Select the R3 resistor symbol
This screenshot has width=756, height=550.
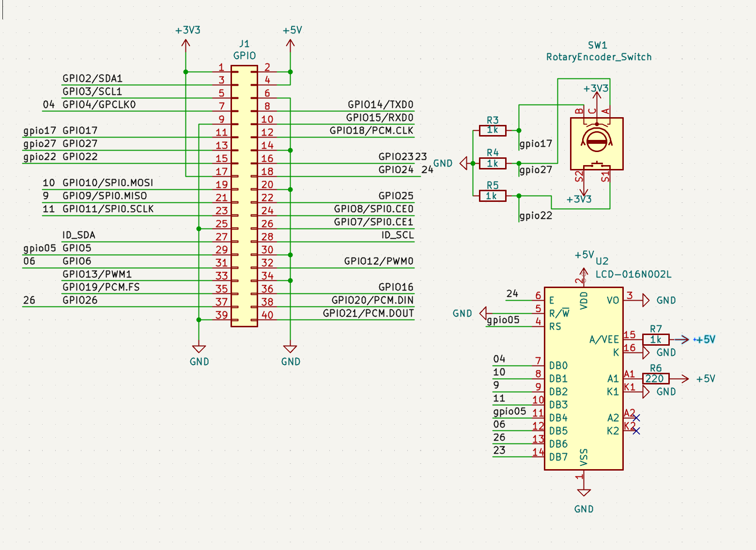(x=493, y=130)
